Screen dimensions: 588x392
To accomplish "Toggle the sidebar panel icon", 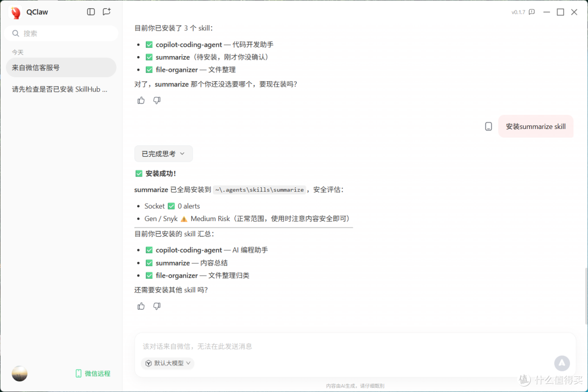I will (91, 12).
